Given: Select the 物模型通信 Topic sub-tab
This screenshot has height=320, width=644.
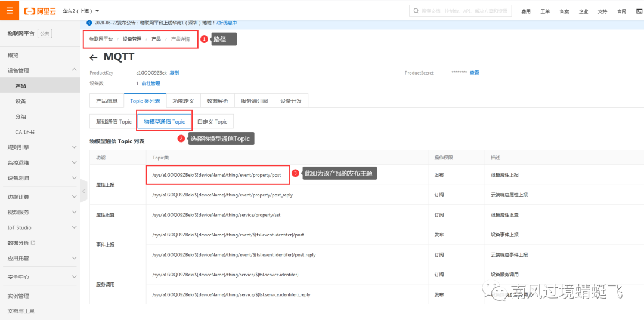Looking at the screenshot, I should coord(165,122).
